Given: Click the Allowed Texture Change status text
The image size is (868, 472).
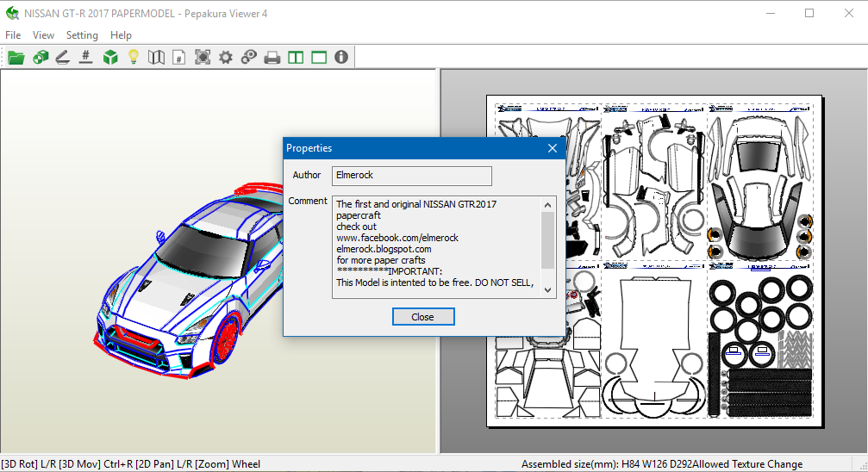Looking at the screenshot, I should point(747,464).
